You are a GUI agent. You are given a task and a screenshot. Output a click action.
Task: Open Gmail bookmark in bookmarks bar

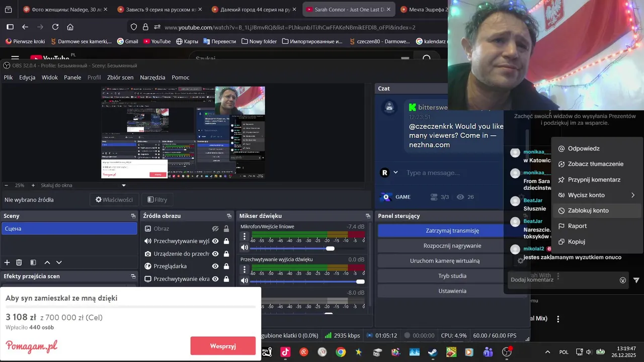point(127,41)
